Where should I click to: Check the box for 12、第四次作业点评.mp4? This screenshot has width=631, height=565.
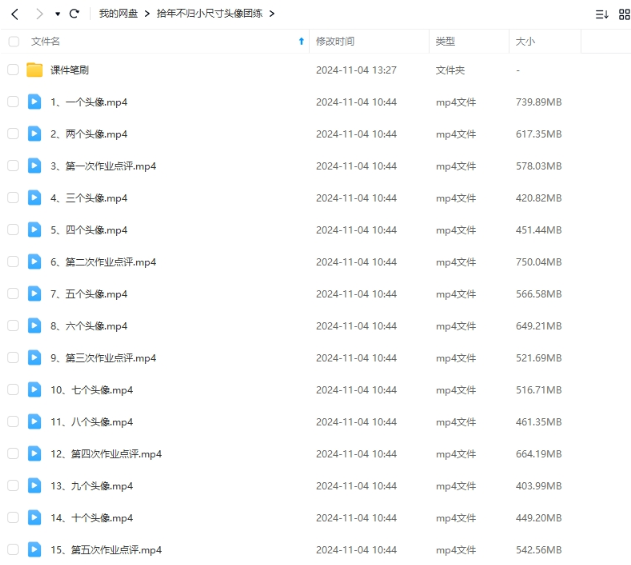(x=13, y=454)
